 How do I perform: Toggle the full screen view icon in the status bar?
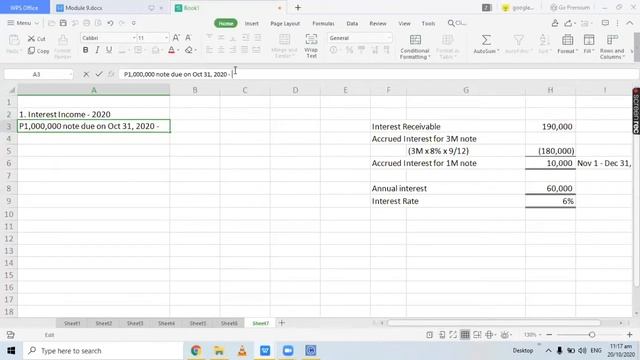(x=453, y=335)
